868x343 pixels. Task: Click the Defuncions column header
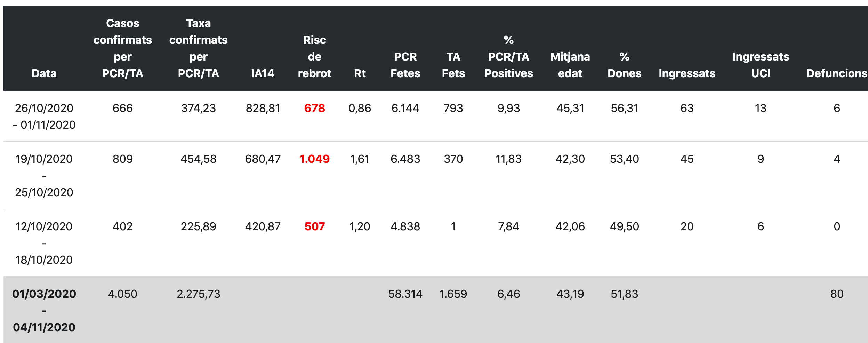(x=836, y=73)
